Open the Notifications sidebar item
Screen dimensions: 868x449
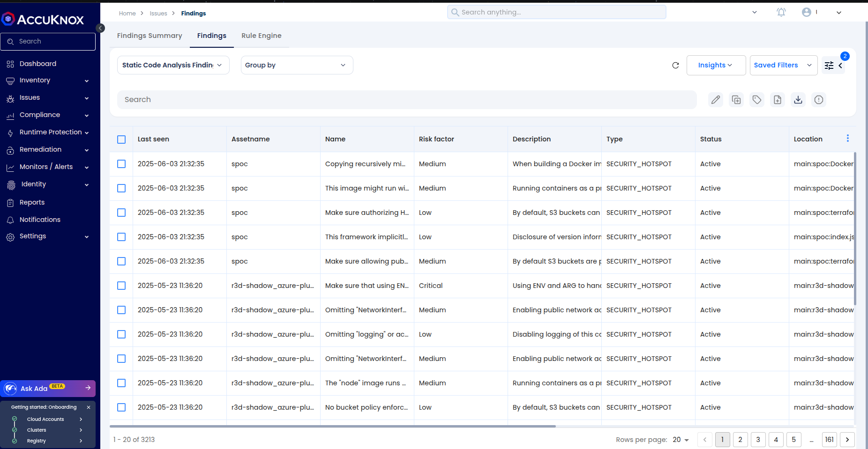(x=40, y=220)
